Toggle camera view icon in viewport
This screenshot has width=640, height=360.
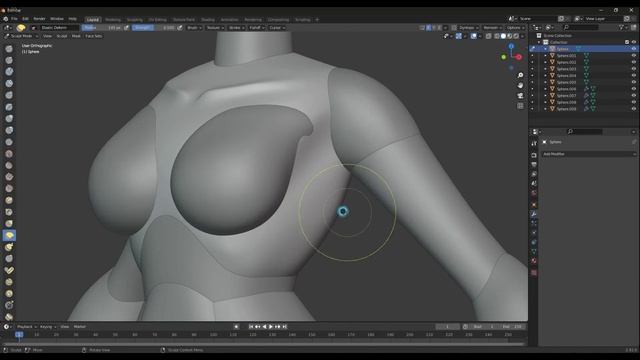click(x=520, y=96)
